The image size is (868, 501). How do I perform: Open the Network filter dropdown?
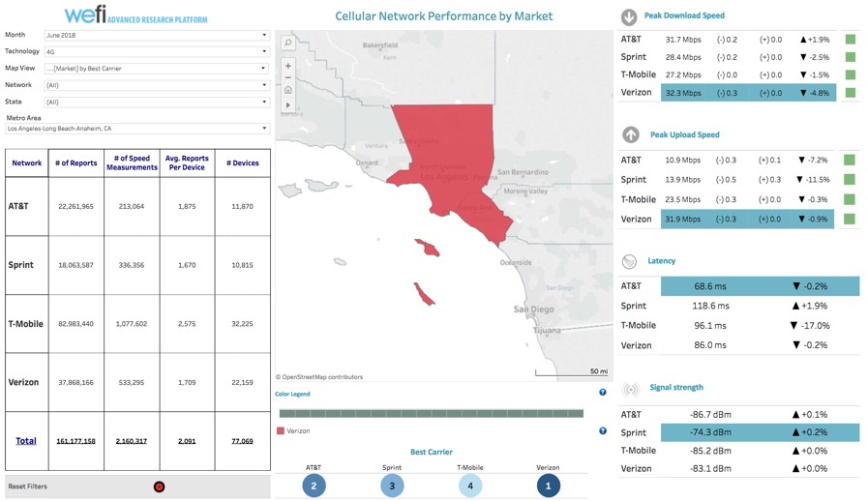(157, 85)
